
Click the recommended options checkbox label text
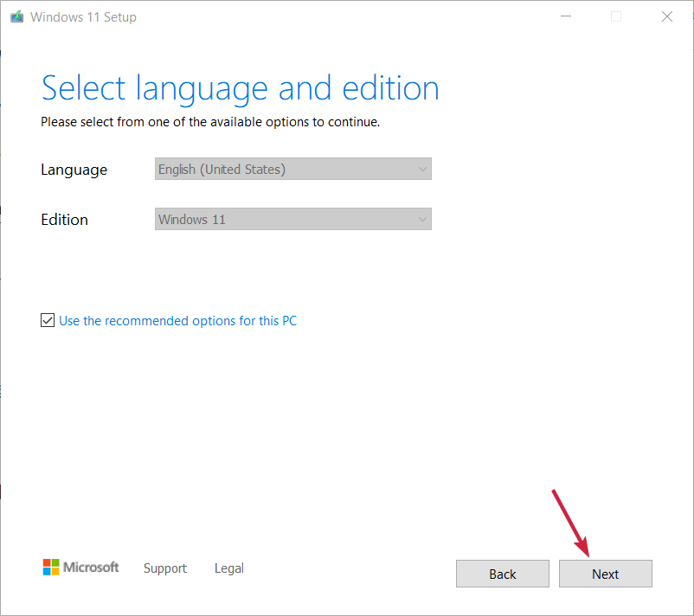pyautogui.click(x=177, y=320)
